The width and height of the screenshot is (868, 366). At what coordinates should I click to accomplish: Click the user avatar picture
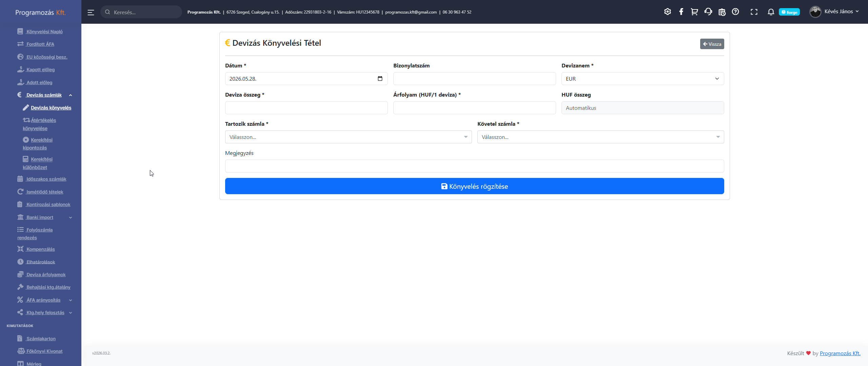point(815,12)
